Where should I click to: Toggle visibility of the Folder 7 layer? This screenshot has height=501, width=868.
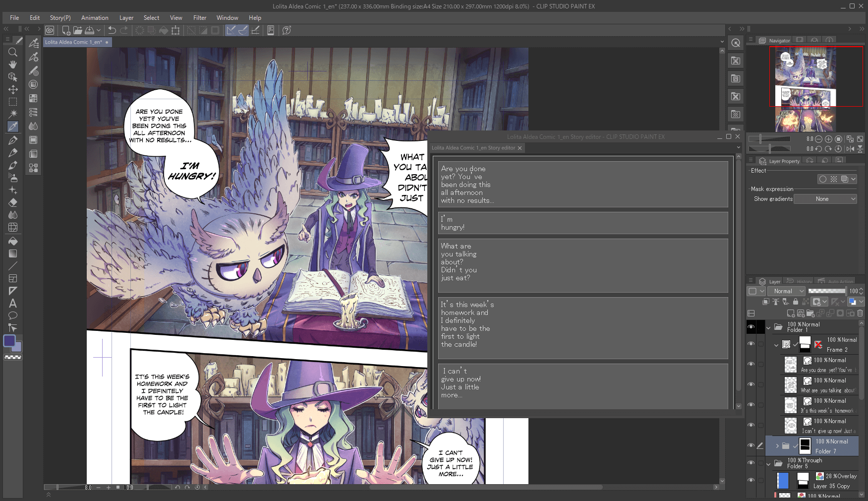tap(751, 445)
